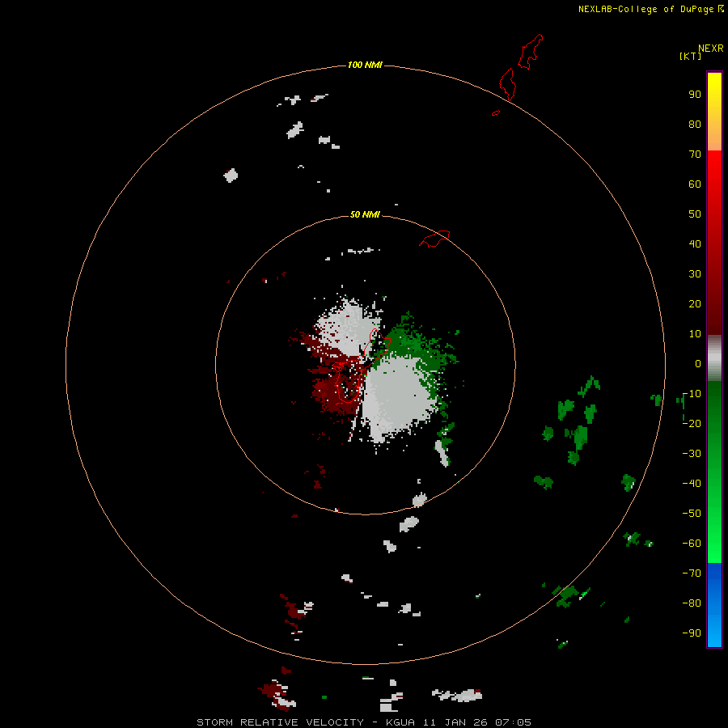Screen dimensions: 728x728
Task: Click the red island outline on 50 NMI ring
Action: click(x=434, y=239)
